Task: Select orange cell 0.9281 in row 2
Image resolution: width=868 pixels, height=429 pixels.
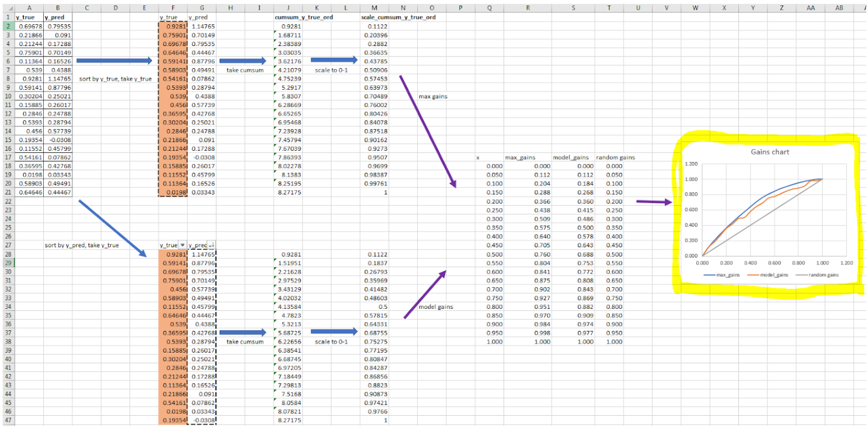Action: (x=172, y=26)
